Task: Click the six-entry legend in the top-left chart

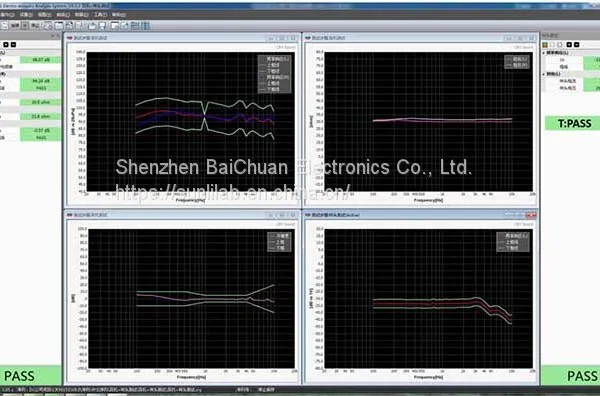Action: coord(274,74)
